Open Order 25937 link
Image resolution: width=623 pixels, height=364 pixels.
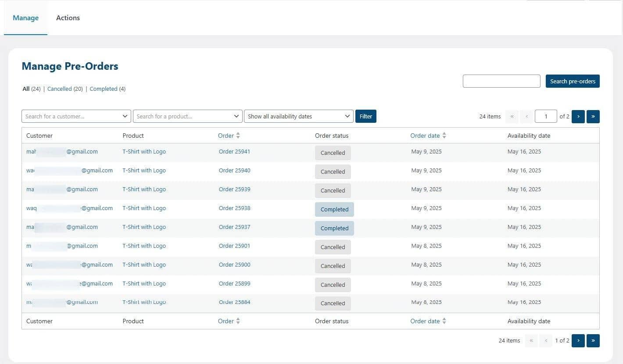[234, 227]
